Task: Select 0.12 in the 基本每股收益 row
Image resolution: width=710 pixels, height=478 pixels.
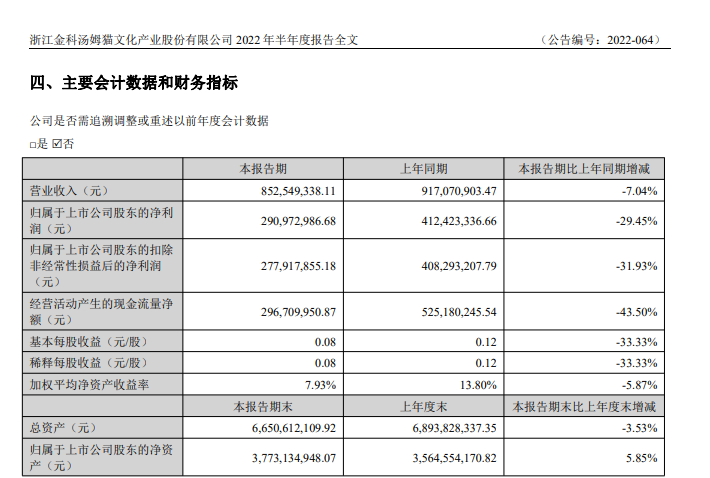Action: point(486,342)
